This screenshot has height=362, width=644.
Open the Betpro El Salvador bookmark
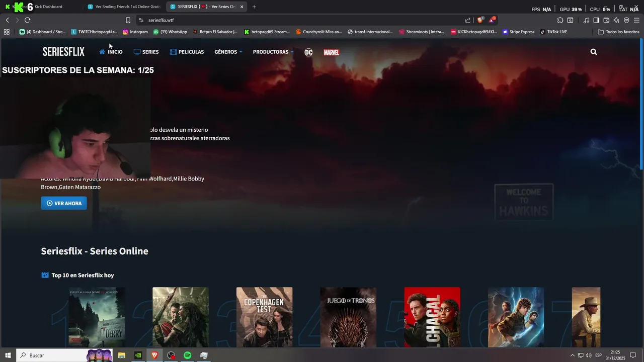tap(215, 32)
